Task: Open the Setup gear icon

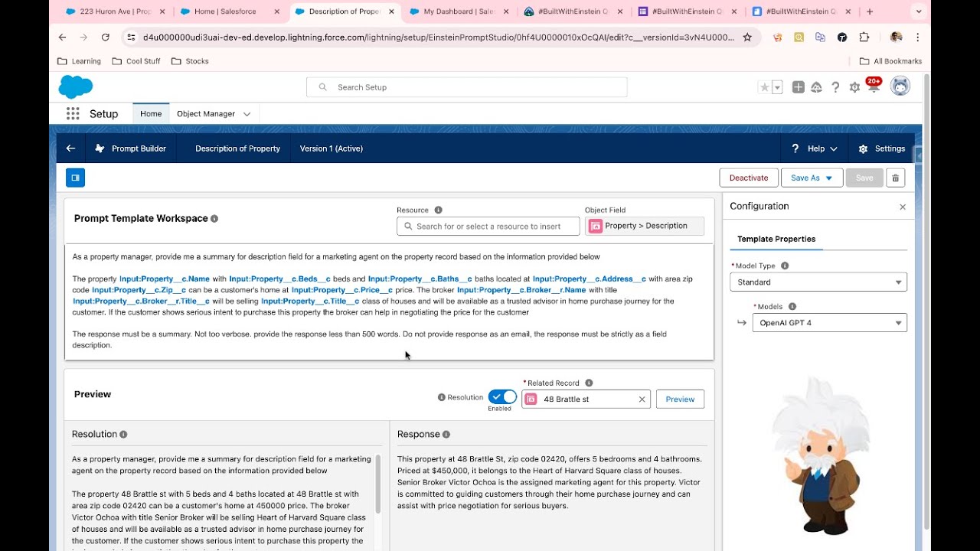Action: [x=854, y=87]
